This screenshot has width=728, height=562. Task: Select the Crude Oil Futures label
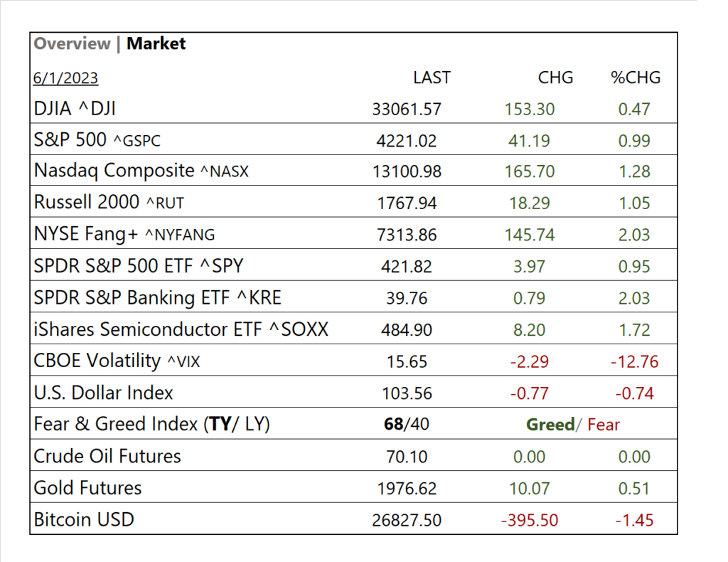point(107,456)
